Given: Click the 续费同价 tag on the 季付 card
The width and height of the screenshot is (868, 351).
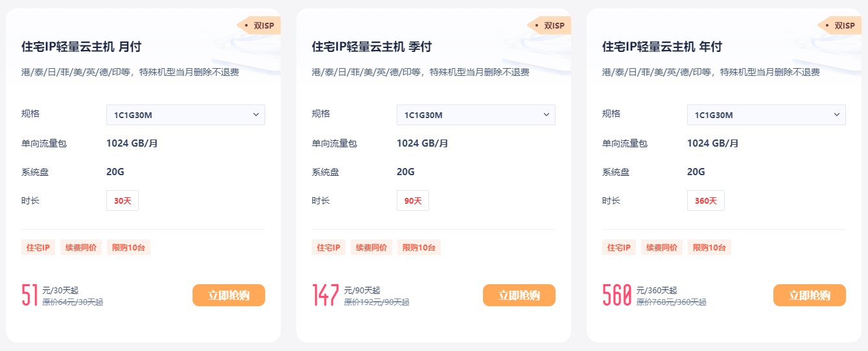Looking at the screenshot, I should 371,248.
